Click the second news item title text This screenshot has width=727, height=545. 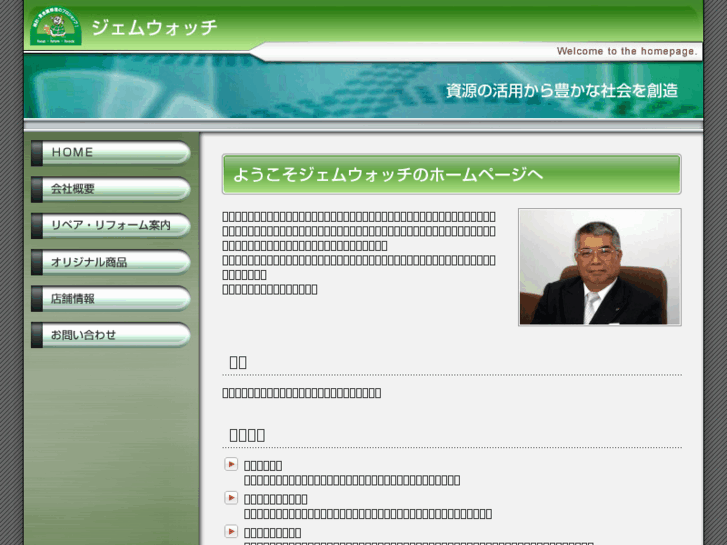coord(275,499)
